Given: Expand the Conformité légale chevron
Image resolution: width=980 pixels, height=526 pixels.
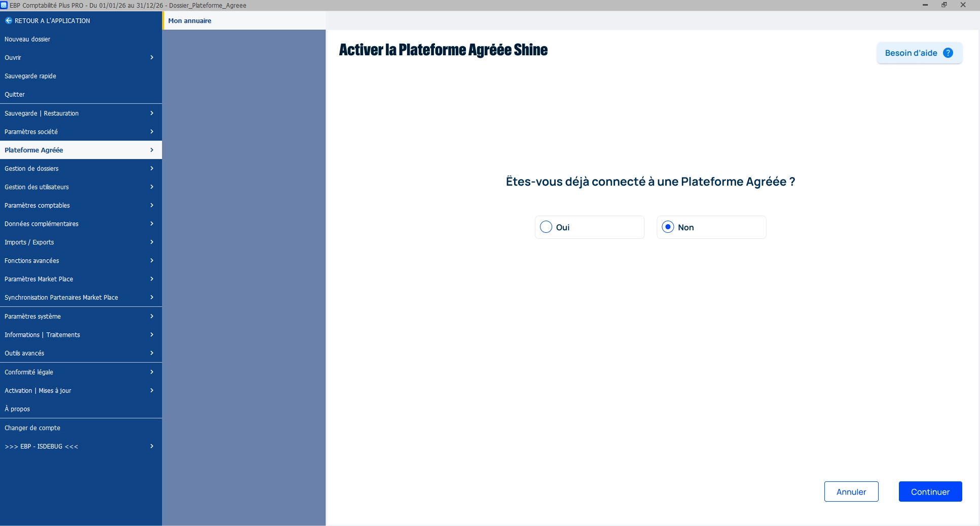Looking at the screenshot, I should (152, 372).
